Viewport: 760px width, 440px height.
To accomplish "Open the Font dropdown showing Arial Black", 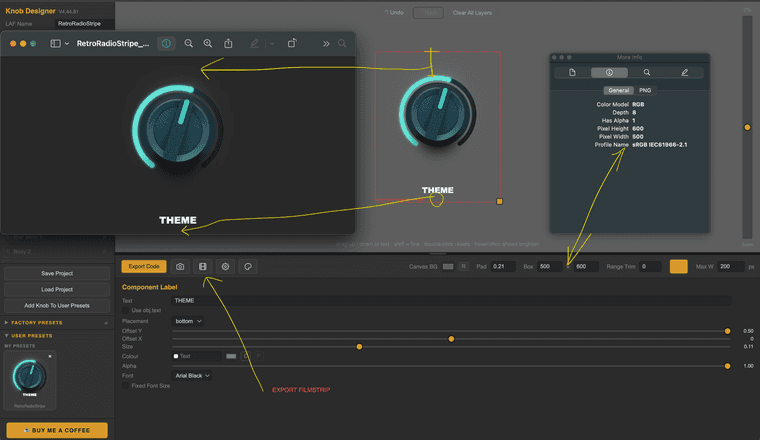I will (192, 376).
